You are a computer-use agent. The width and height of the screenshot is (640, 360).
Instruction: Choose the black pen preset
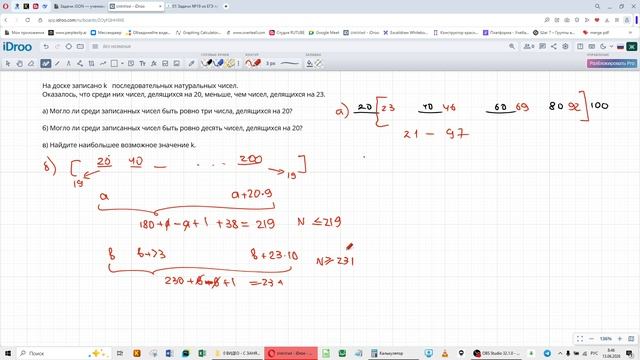(x=207, y=63)
